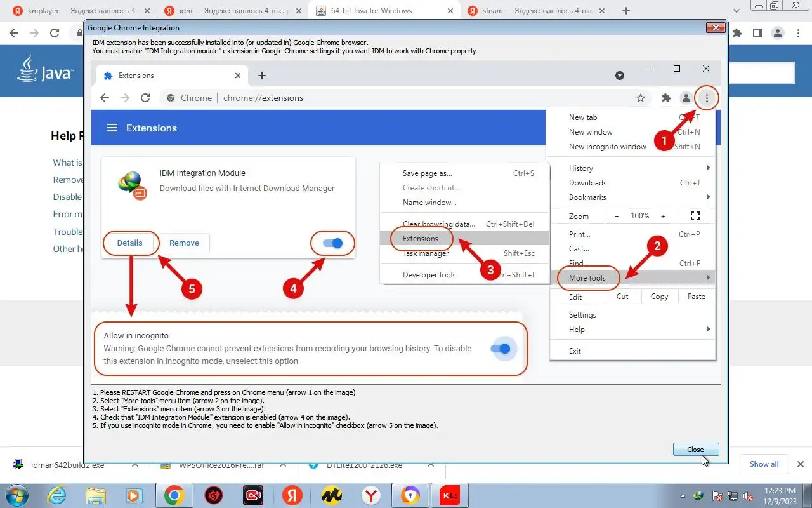This screenshot has height=508, width=812.
Task: Click the 'Select "More tools" menu item' instruction line
Action: (178, 401)
